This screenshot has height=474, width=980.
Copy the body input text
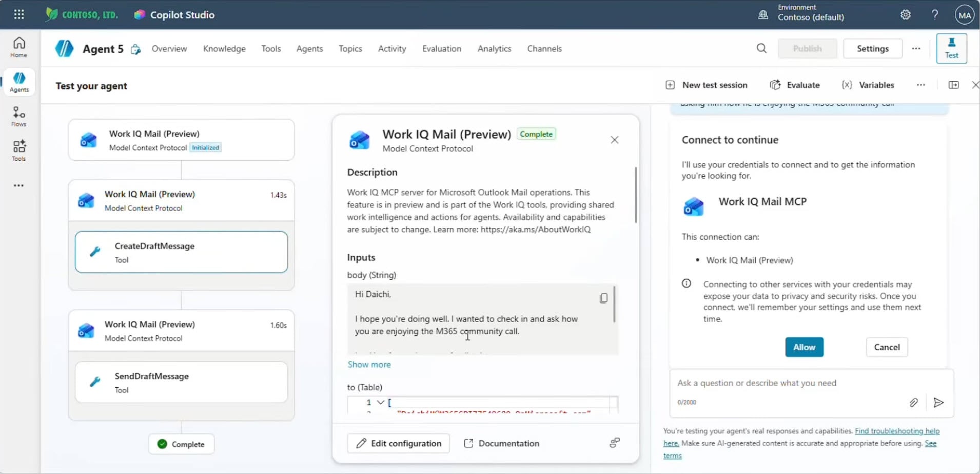603,298
